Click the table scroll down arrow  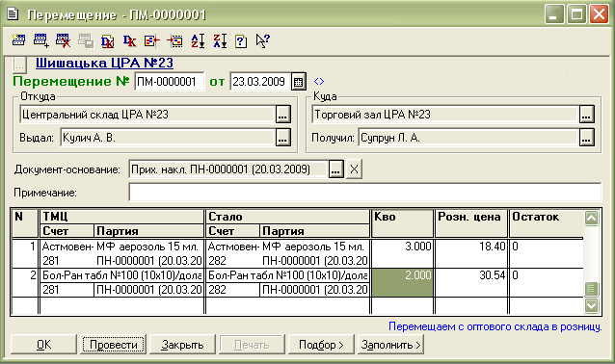[x=592, y=305]
